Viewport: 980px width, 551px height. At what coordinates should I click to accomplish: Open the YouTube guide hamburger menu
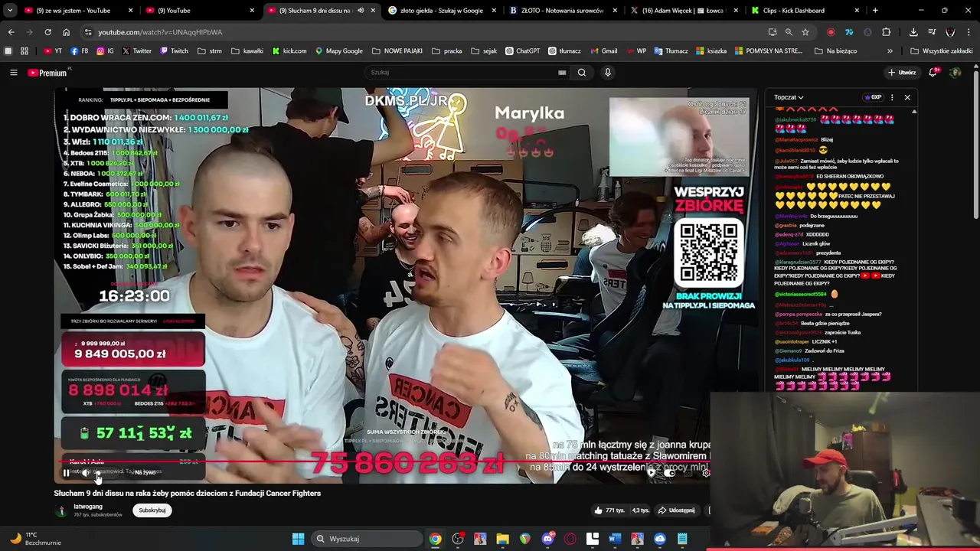click(13, 73)
